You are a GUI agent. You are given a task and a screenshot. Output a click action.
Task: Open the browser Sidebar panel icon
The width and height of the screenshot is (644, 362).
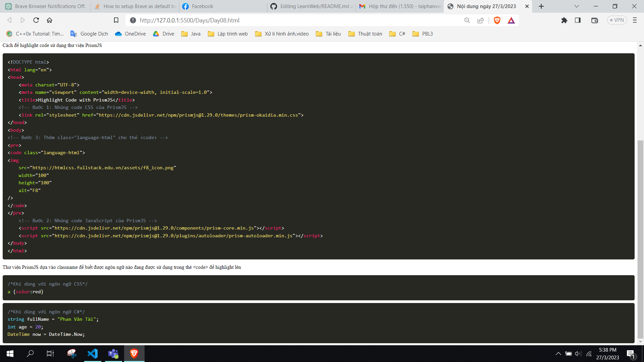pos(578,20)
